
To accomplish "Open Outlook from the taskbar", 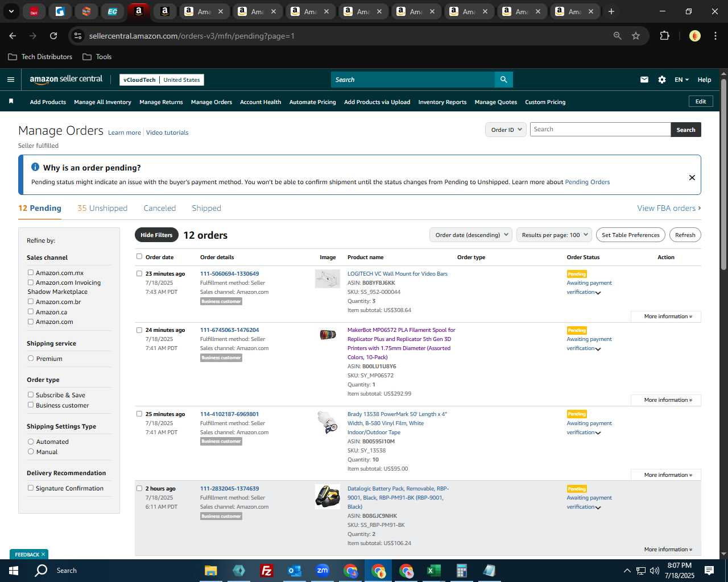I will 294,570.
